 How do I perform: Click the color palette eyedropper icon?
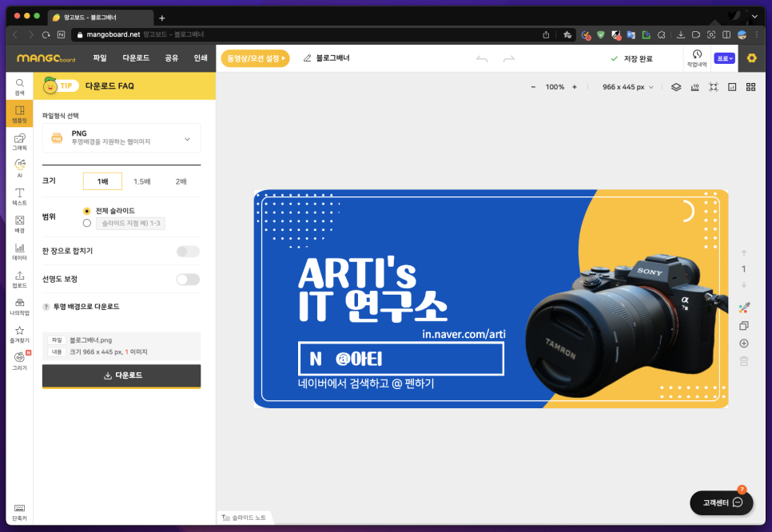pos(744,308)
